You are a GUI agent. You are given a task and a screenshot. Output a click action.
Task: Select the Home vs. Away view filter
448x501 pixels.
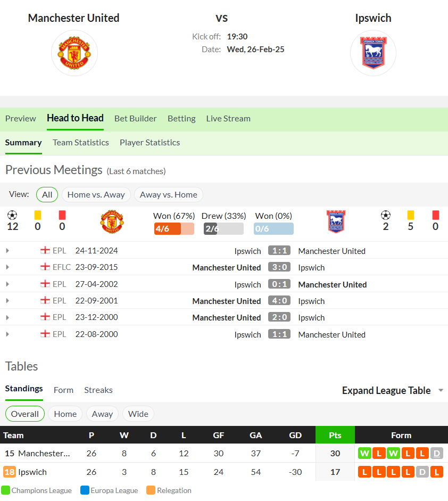pos(96,194)
